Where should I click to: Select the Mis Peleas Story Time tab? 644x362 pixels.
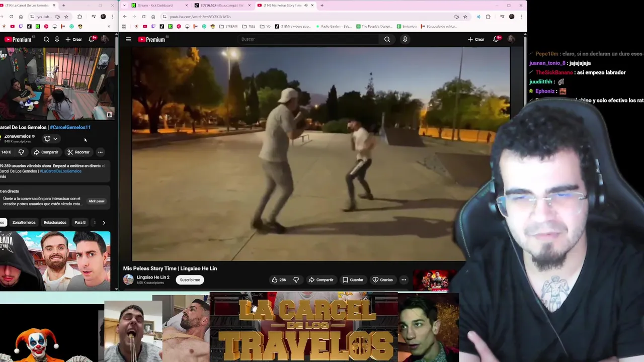coord(285,5)
